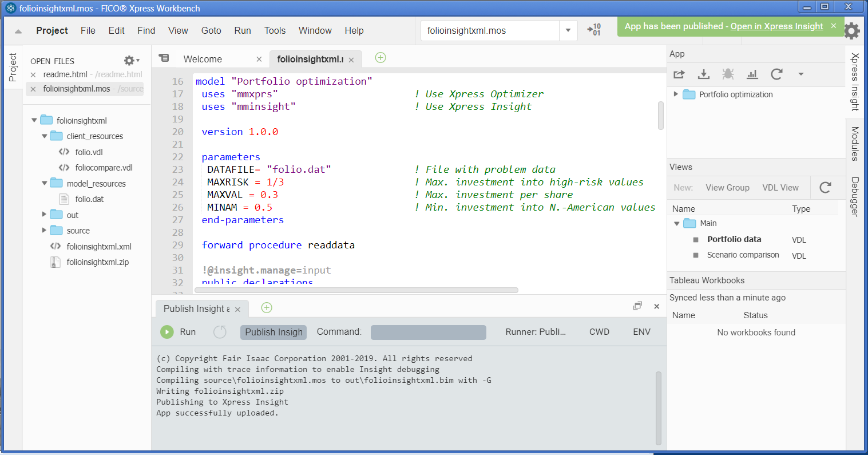Open the Modules side panel
Screen dimensions: 868x455
coord(855,143)
